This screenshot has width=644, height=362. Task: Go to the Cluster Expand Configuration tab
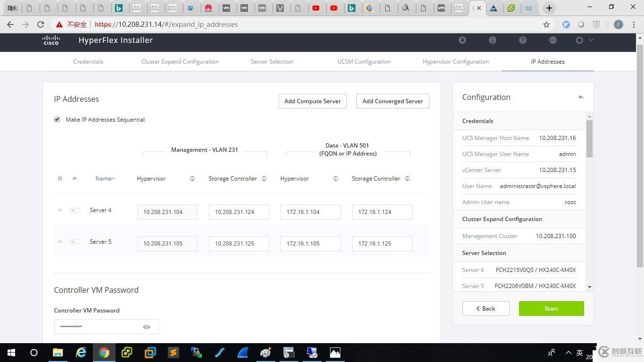point(180,62)
